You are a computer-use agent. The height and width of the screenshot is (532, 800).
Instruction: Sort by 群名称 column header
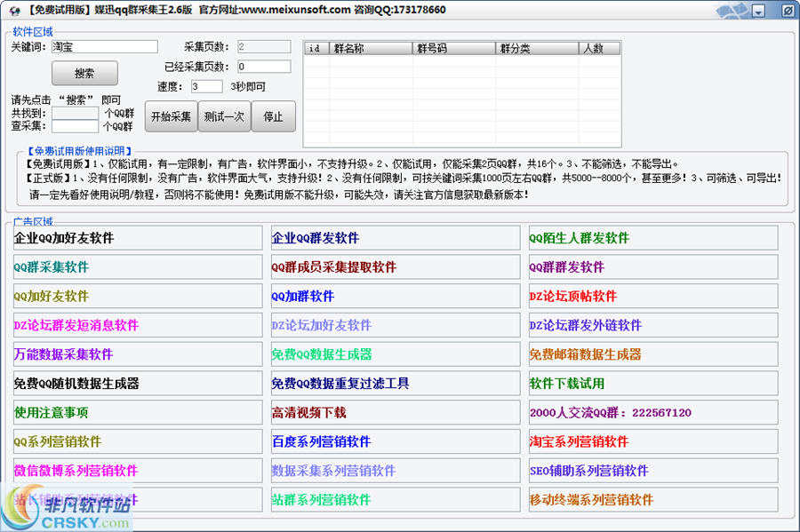pos(371,49)
